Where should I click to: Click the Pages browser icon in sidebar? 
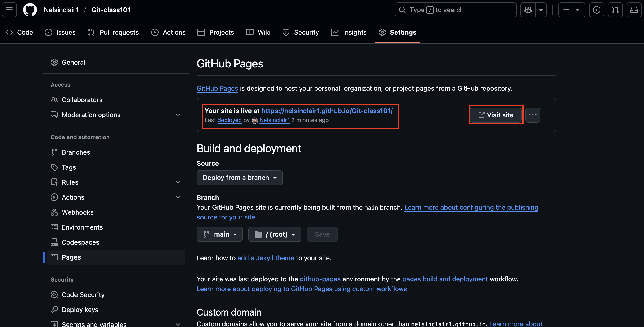pos(54,257)
